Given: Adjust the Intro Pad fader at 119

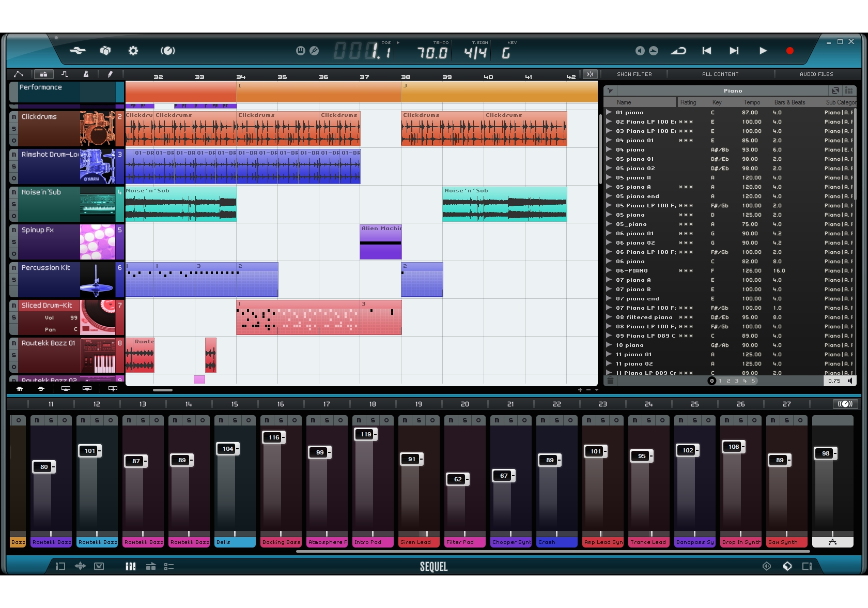Looking at the screenshot, I should pos(366,434).
